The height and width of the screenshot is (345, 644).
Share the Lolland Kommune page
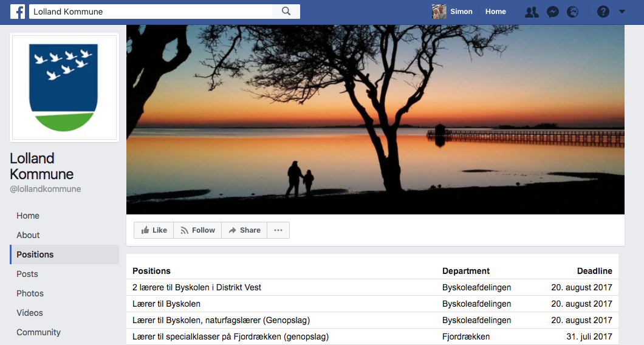244,230
